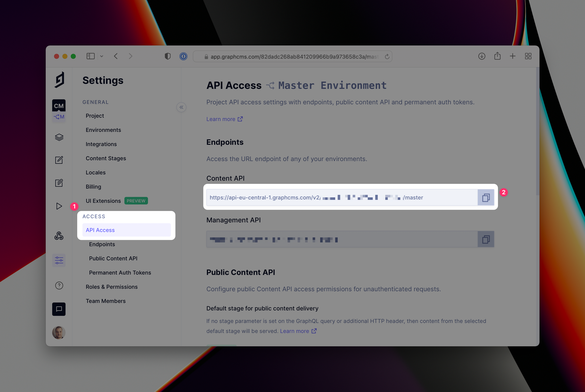Click the GraphCMS logo icon
The height and width of the screenshot is (392, 585).
[59, 80]
